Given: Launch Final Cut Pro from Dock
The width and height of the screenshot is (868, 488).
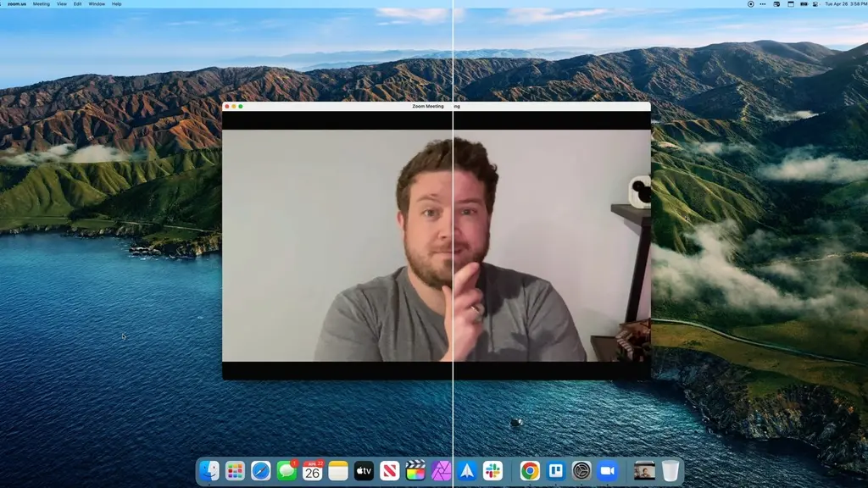Looking at the screenshot, I should click(415, 471).
